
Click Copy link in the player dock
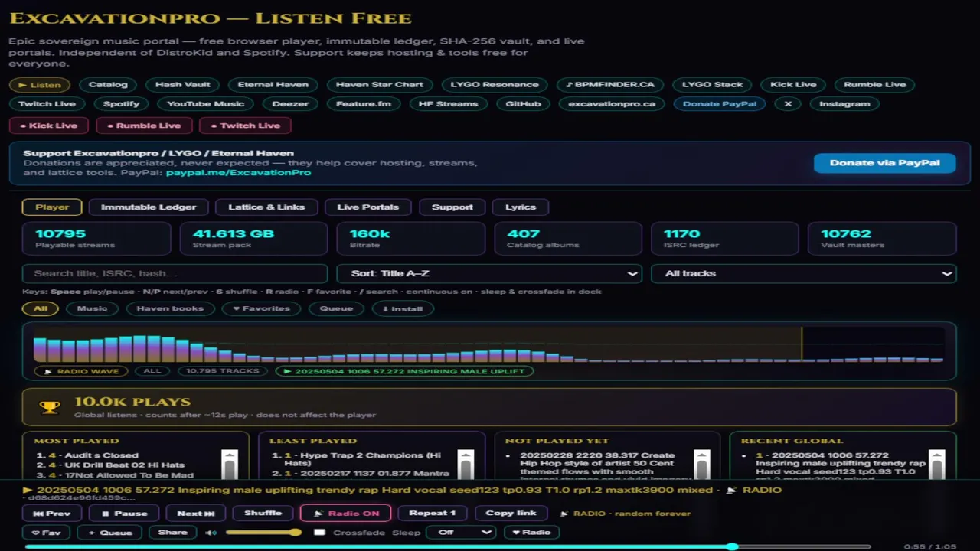tap(511, 514)
